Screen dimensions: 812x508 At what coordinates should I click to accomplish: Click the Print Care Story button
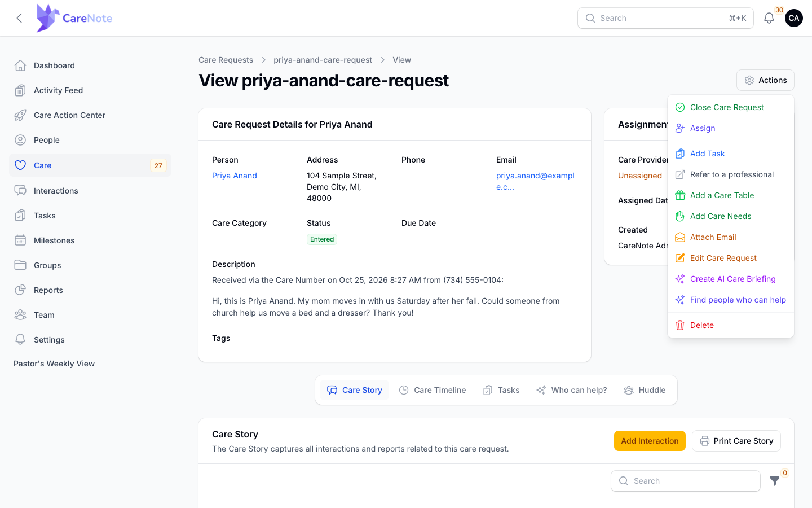coord(736,441)
